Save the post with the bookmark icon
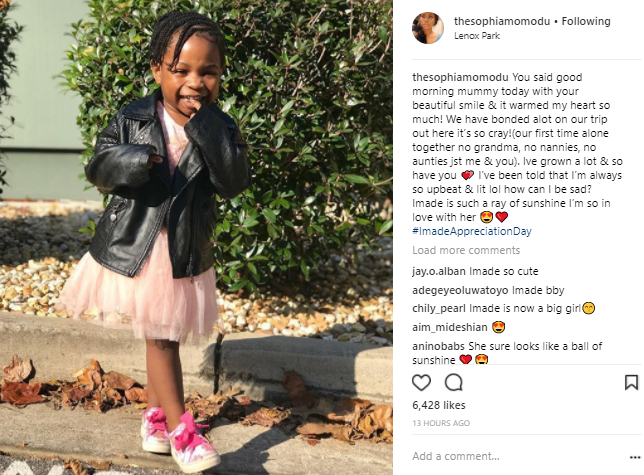 [x=631, y=383]
